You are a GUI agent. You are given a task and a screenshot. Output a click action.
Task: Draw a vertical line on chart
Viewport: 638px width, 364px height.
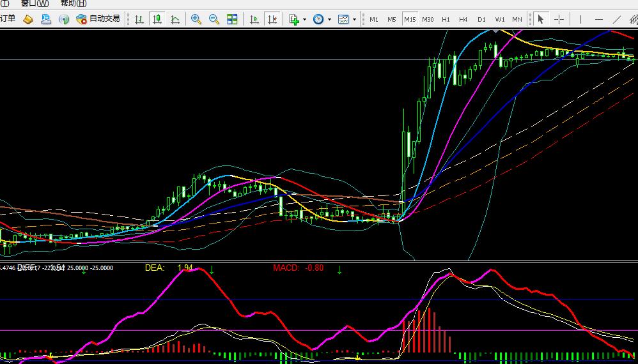click(x=580, y=19)
